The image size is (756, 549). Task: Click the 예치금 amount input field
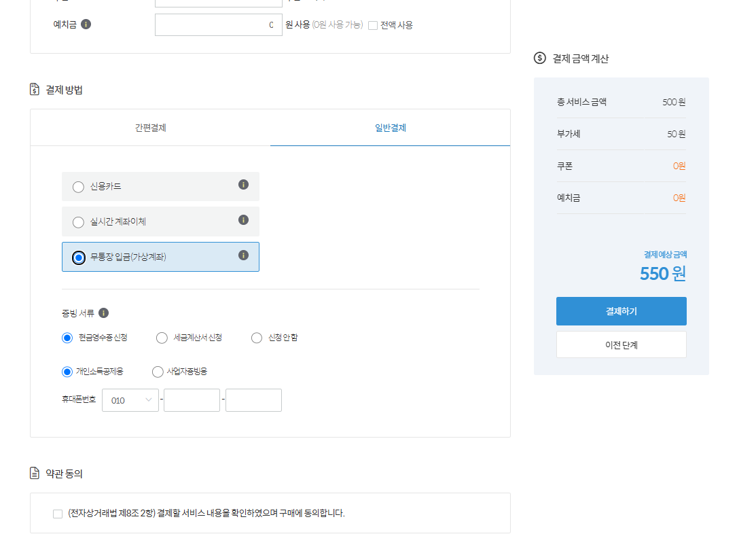click(219, 24)
